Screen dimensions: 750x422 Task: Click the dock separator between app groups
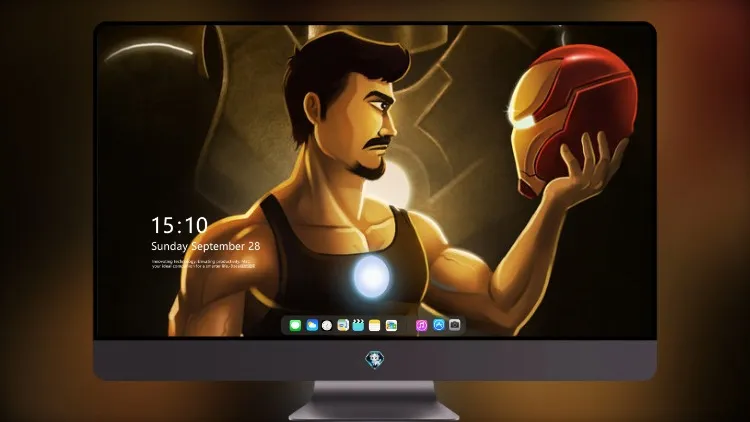point(407,326)
